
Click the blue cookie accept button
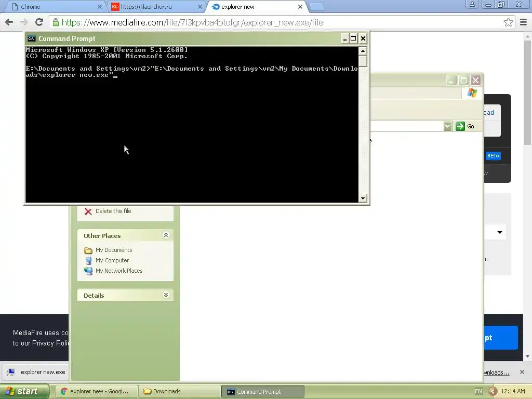[x=501, y=338]
